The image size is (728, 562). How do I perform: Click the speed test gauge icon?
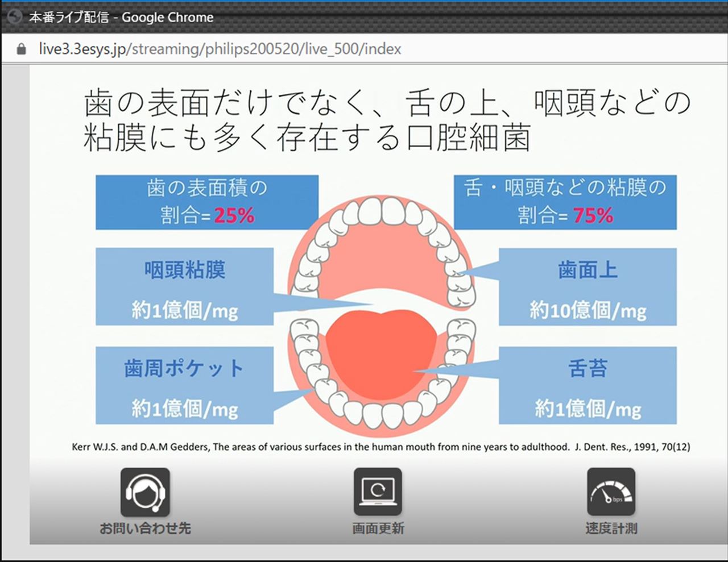611,492
